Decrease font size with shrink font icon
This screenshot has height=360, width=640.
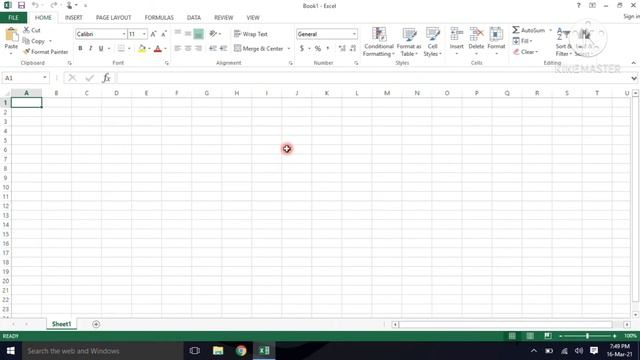coord(164,34)
